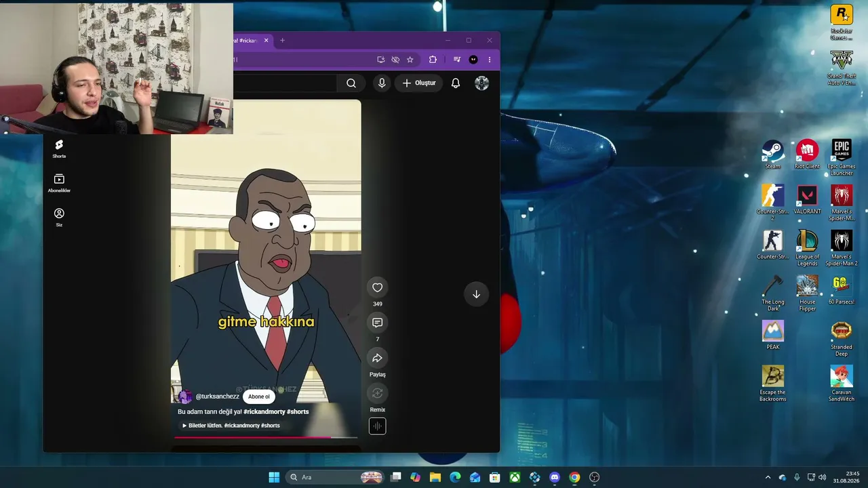Click the crossed-eye icon in address bar
This screenshot has height=488, width=868.
click(x=395, y=60)
